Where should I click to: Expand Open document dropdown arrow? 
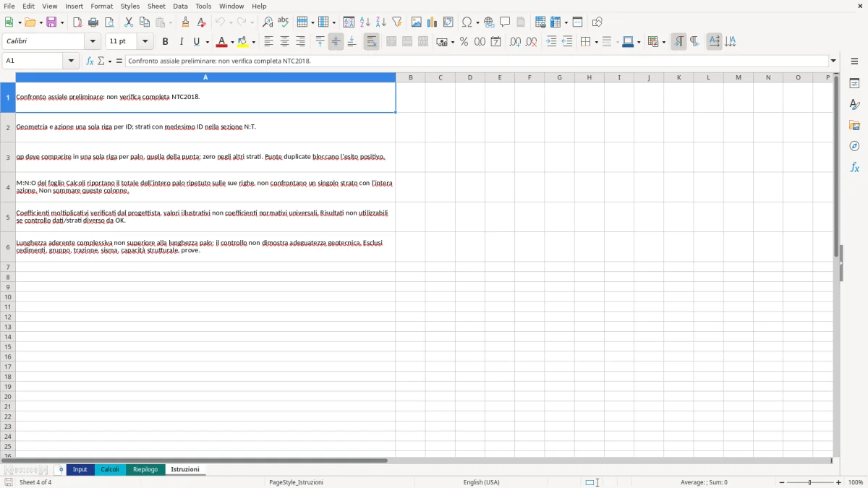pos(41,22)
